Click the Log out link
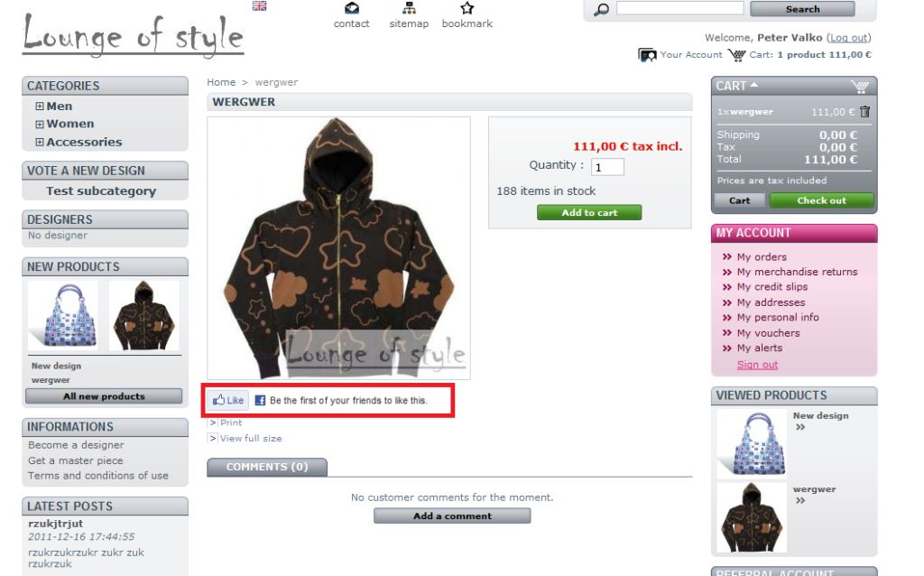Viewport: 924px width, 576px height. coord(848,38)
